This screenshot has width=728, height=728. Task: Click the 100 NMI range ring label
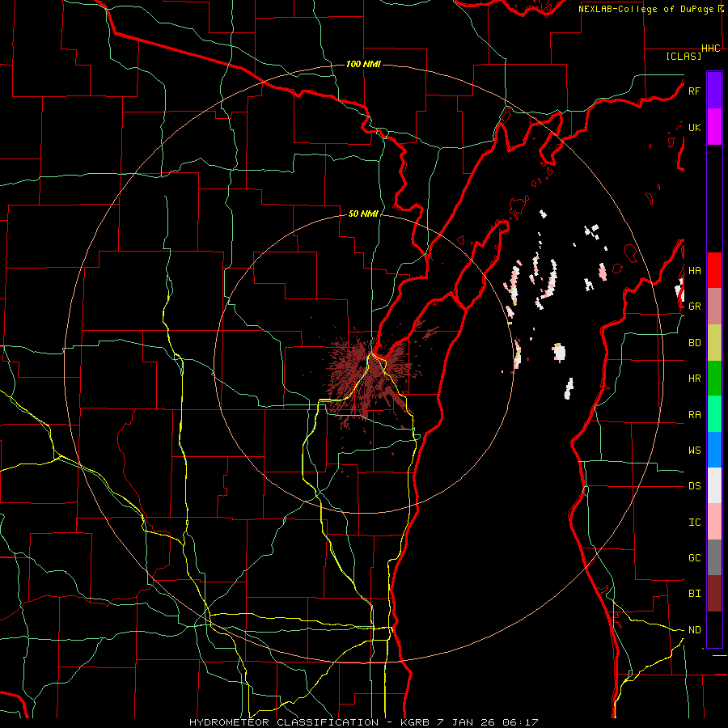pyautogui.click(x=363, y=64)
